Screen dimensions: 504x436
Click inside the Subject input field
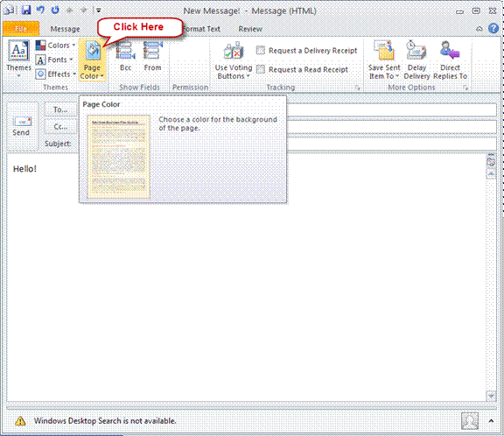tap(391, 144)
